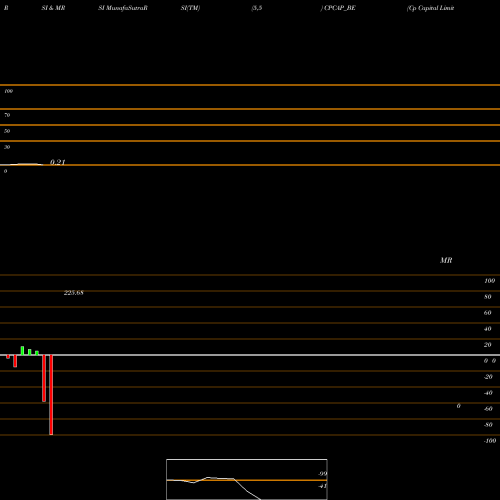Click the RSI 100 level label

(x=8, y=91)
